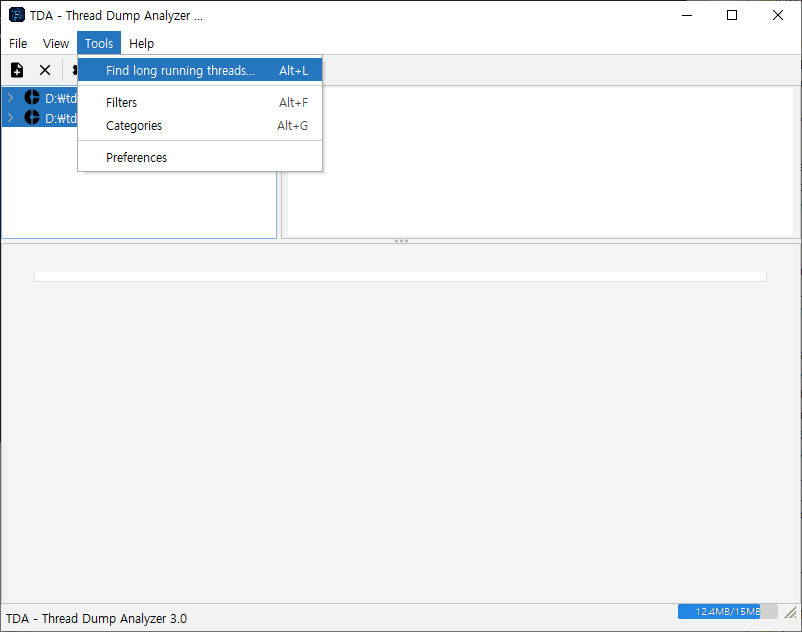This screenshot has height=632, width=802.
Task: Expand the first D: dump tree node
Action: tap(11, 98)
